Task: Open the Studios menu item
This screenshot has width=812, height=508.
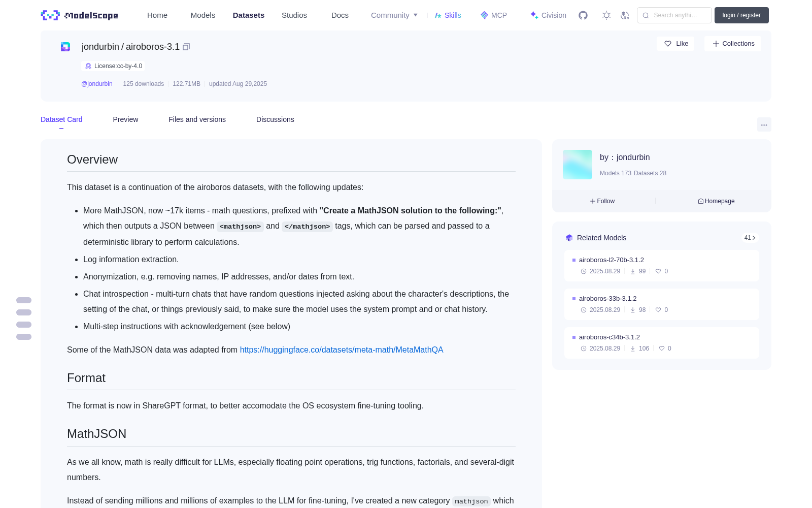Action: pos(294,15)
